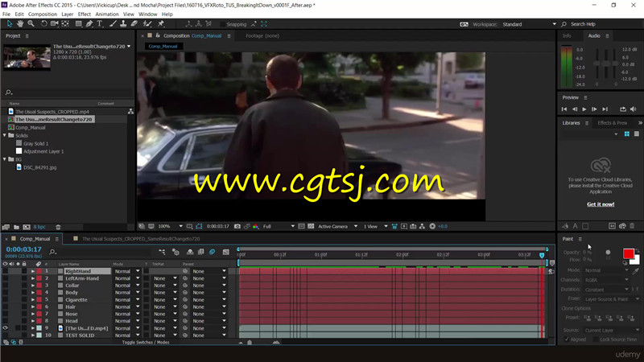The height and width of the screenshot is (362, 644).
Task: Select the Eraser tool
Action: (x=134, y=24)
